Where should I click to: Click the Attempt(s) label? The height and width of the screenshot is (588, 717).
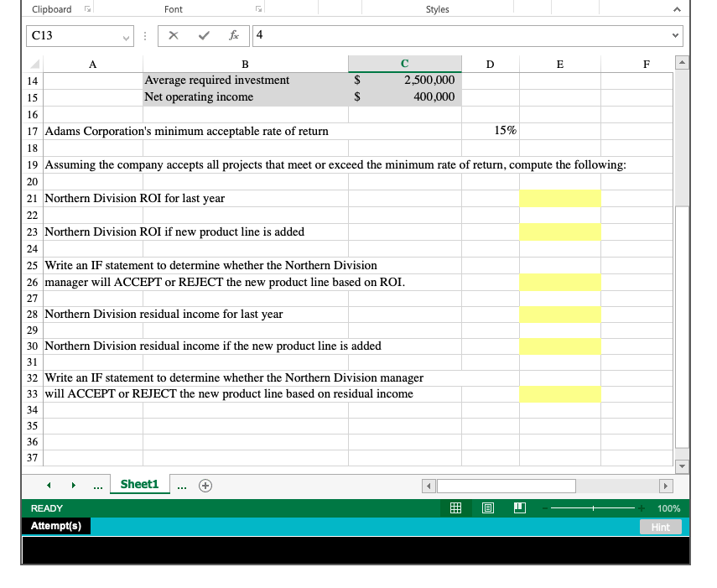pyautogui.click(x=55, y=526)
